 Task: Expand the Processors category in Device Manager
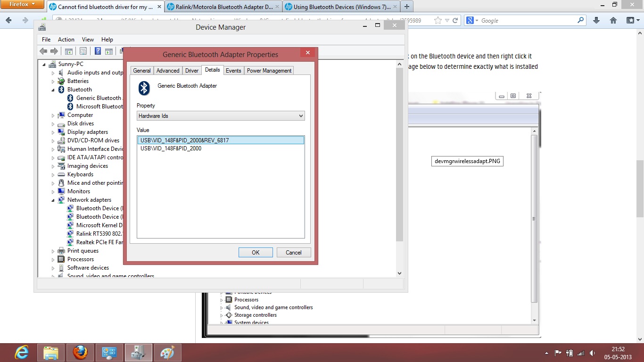(x=53, y=259)
